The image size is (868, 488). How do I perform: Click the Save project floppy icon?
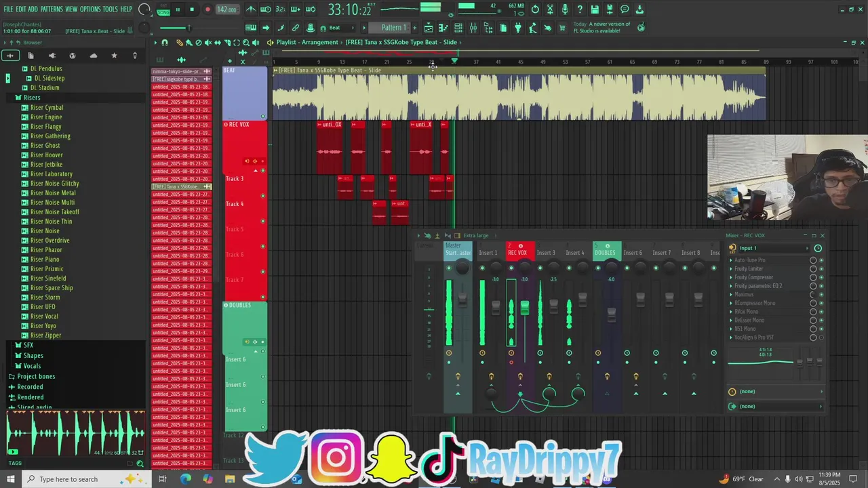tap(595, 9)
